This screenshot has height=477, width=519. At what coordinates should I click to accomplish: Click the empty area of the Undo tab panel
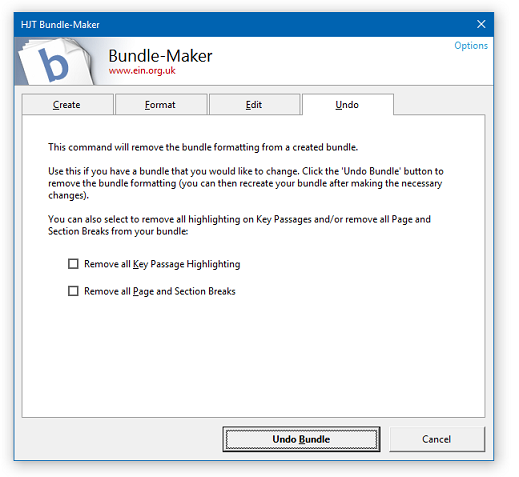[253, 357]
